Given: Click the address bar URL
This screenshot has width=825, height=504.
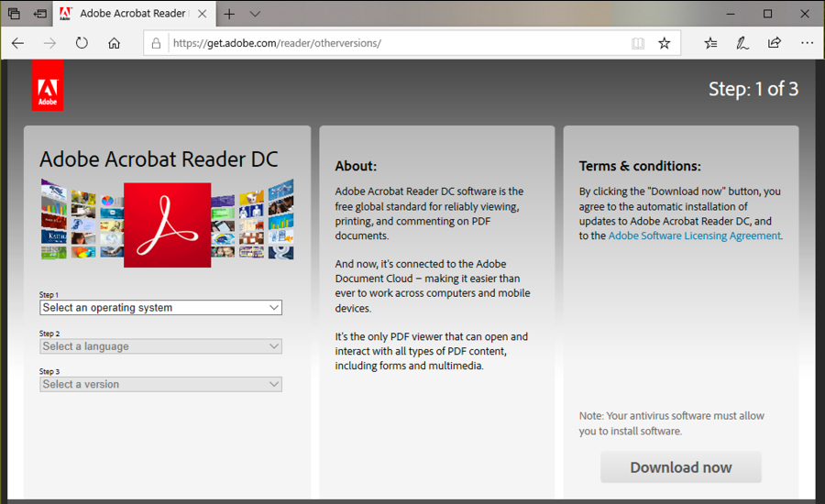Looking at the screenshot, I should 277,43.
